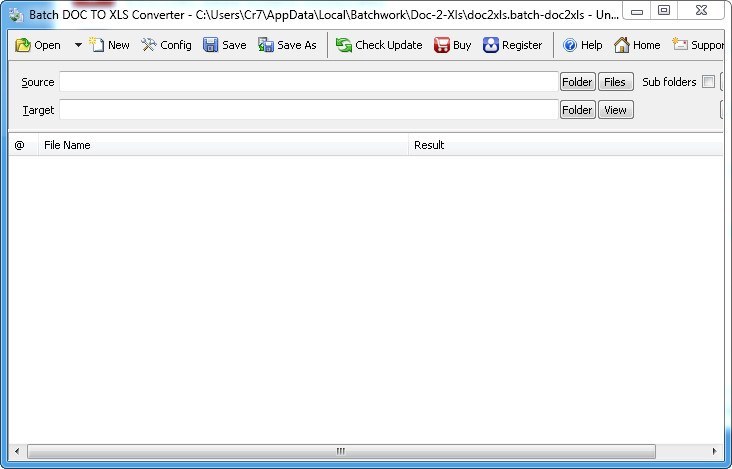
Task: Add source Files button
Action: click(x=615, y=82)
